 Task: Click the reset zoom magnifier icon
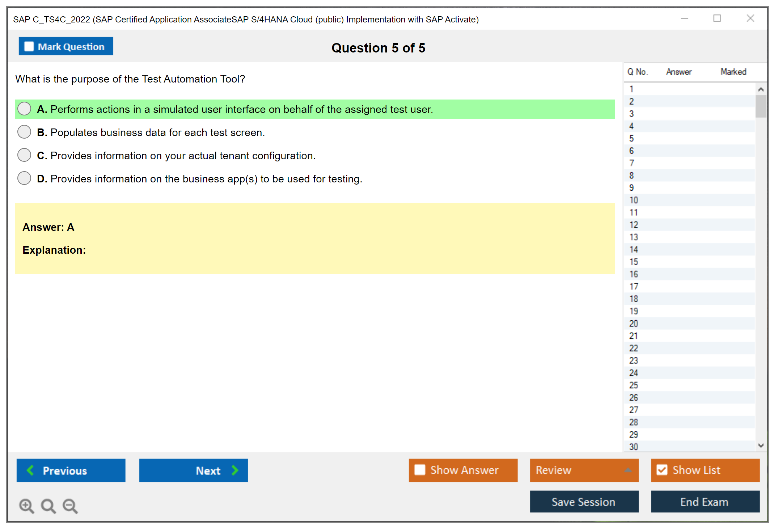(48, 506)
